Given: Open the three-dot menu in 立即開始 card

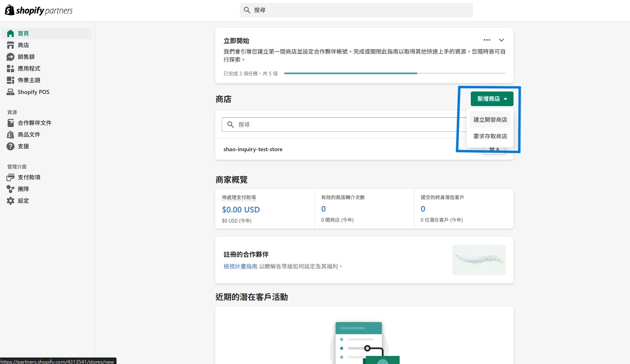Looking at the screenshot, I should tap(487, 40).
